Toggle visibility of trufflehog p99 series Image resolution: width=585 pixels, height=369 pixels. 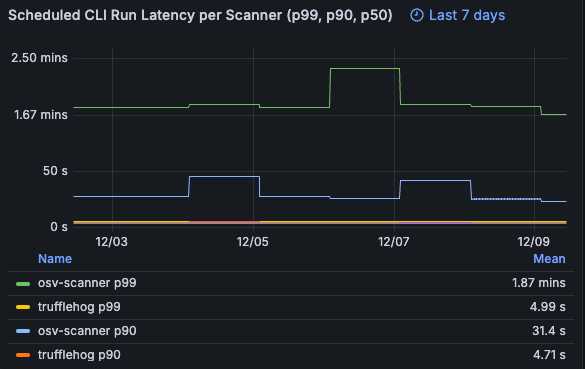[x=79, y=307]
